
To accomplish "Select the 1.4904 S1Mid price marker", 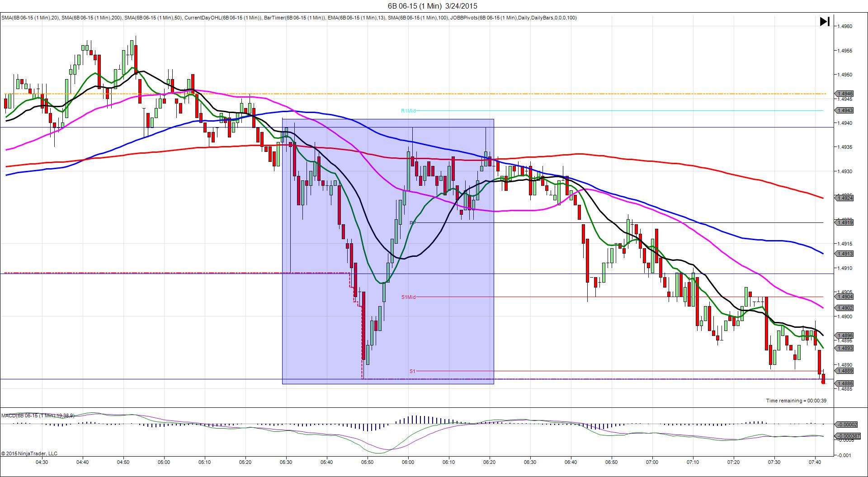I will point(844,297).
